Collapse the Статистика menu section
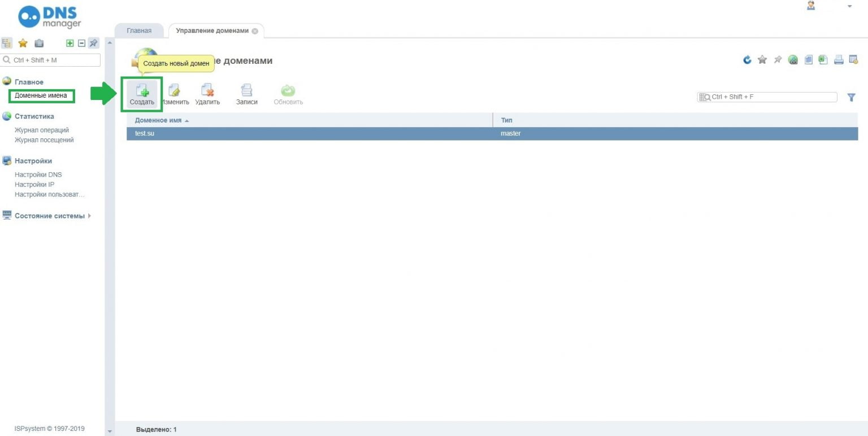The image size is (868, 436). pos(34,116)
